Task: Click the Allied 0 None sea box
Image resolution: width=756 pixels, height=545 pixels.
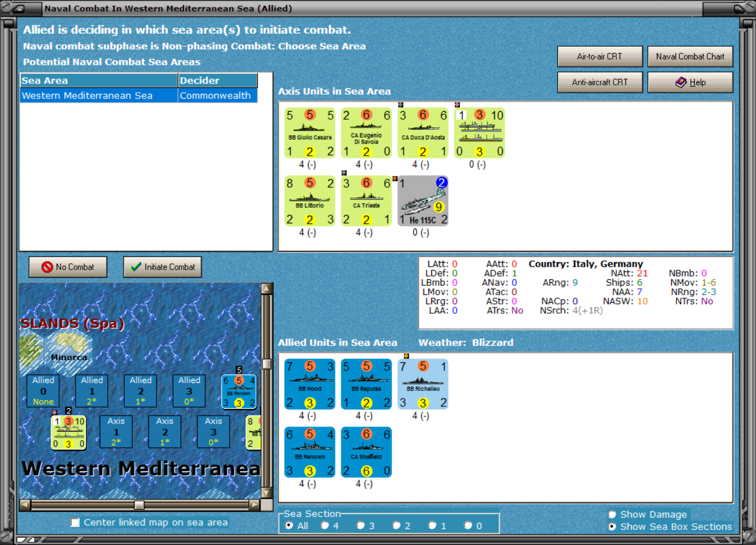Action: point(43,391)
